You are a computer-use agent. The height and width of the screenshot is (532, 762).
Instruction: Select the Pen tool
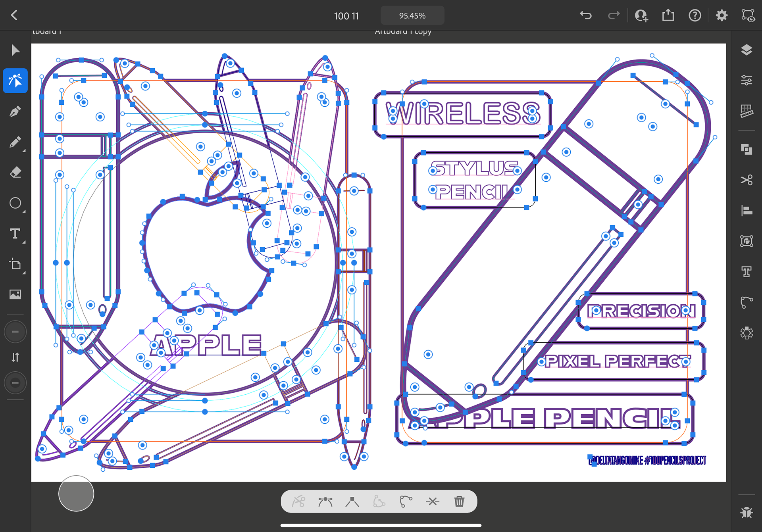coord(15,111)
